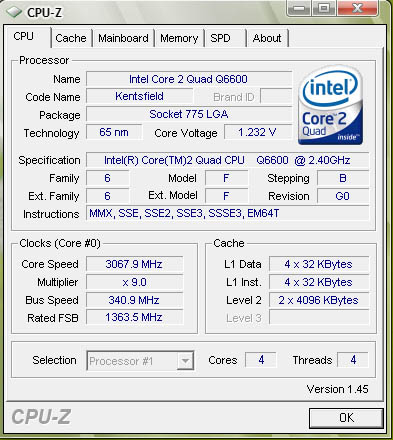Click the Core Voltage value box
The width and height of the screenshot is (393, 440).
pos(258,132)
